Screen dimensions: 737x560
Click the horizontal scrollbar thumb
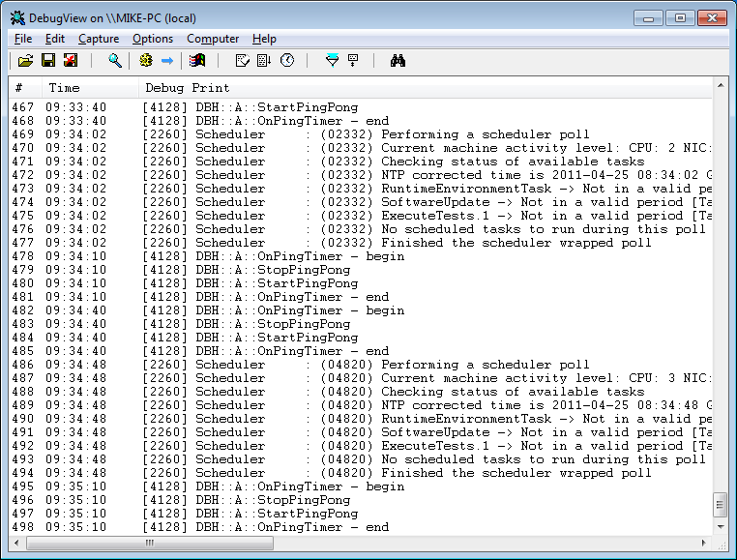point(150,543)
